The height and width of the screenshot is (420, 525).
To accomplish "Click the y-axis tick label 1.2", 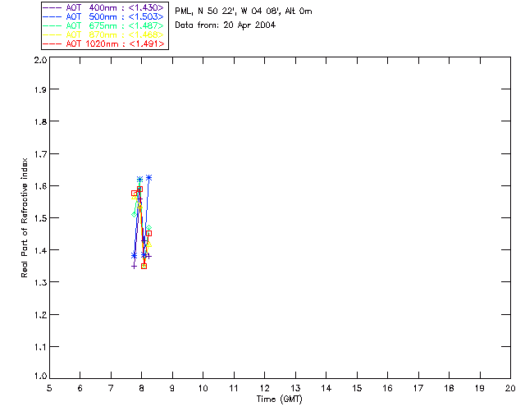I will [40, 315].
